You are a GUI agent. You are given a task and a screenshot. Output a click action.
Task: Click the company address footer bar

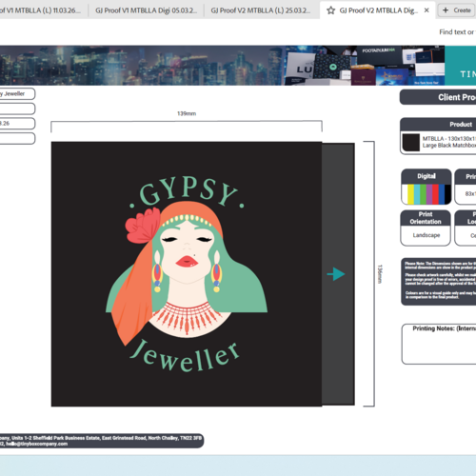pyautogui.click(x=102, y=441)
